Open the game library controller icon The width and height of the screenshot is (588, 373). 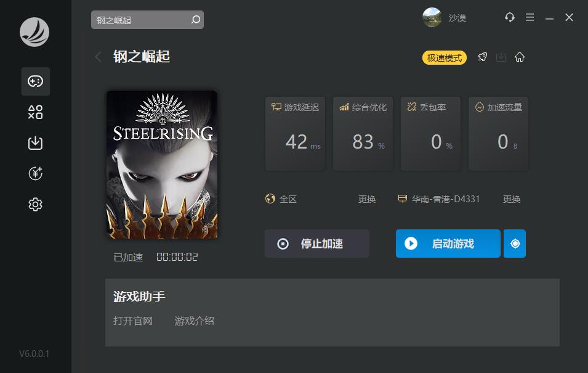click(x=35, y=81)
